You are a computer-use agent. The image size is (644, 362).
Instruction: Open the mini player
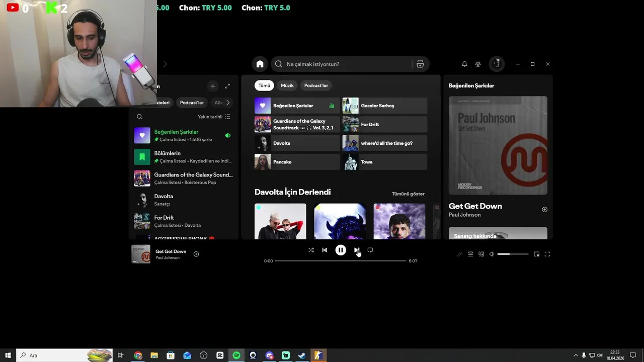point(536,254)
